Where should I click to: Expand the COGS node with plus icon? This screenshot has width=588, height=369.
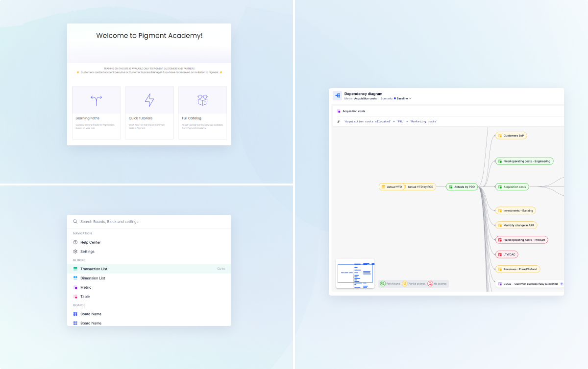[562, 284]
